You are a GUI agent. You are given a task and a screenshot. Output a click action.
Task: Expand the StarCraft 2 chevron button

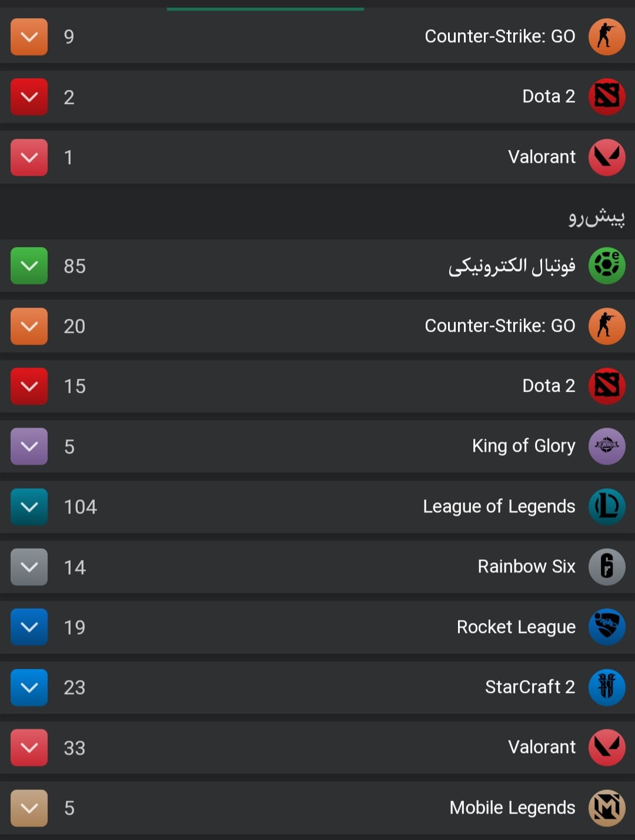29,687
